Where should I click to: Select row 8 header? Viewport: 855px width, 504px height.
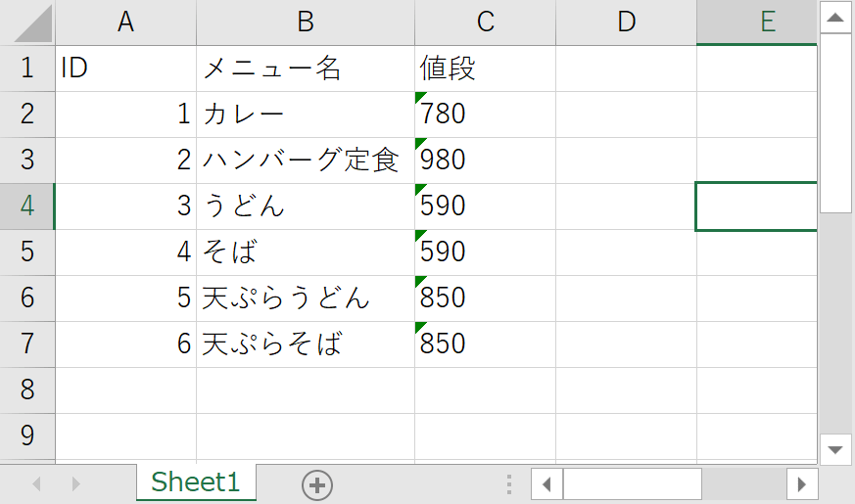27,389
